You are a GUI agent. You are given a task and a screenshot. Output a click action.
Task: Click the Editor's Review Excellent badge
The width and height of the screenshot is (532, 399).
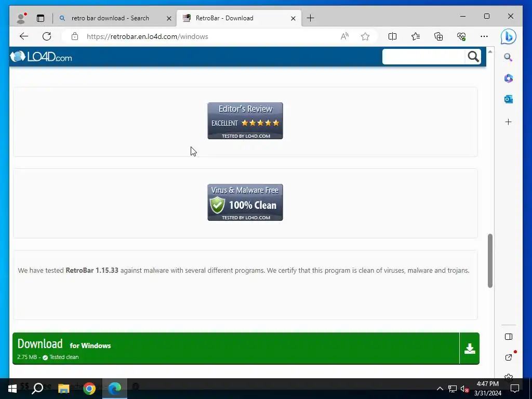245,121
